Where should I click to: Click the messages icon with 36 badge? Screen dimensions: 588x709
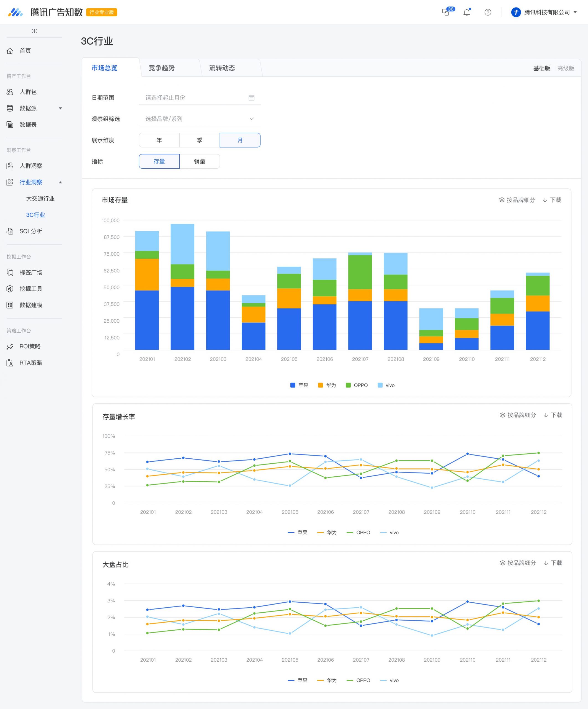click(447, 12)
